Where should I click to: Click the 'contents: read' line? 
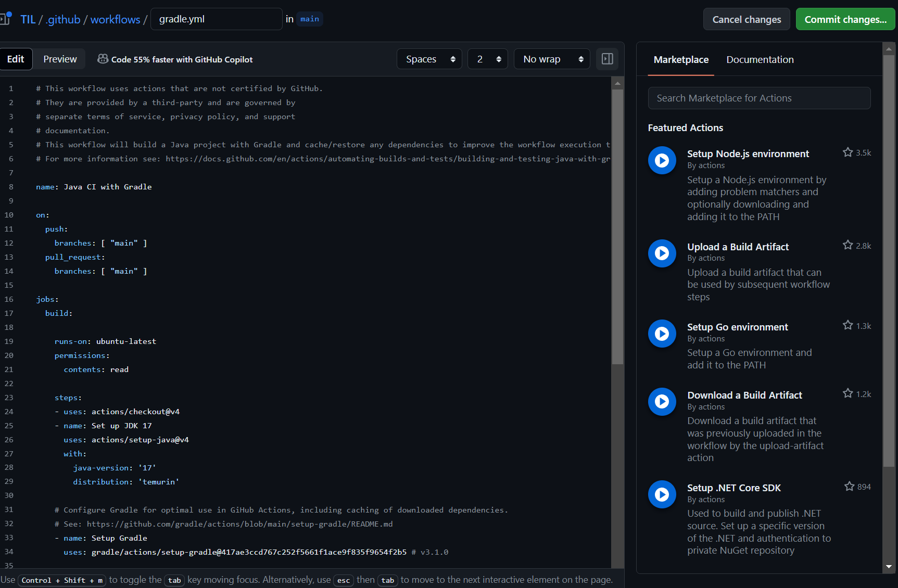tap(96, 369)
